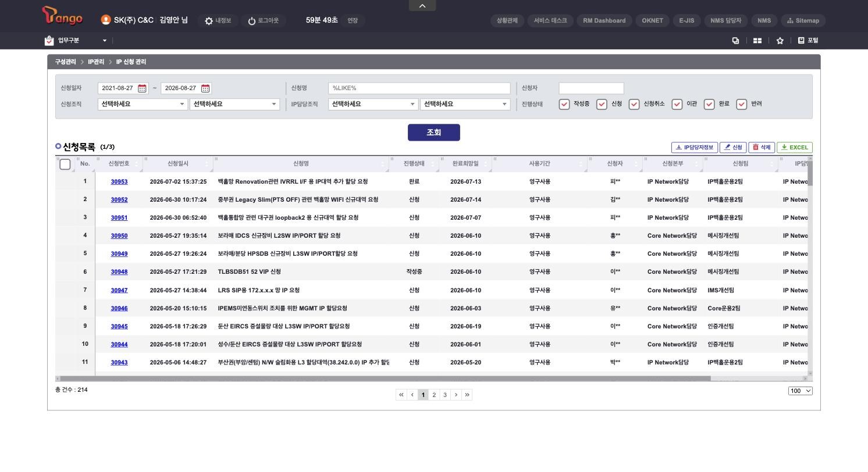Toggle the 반려 status checkbox
Screen dimensions: 868x472
click(x=742, y=104)
